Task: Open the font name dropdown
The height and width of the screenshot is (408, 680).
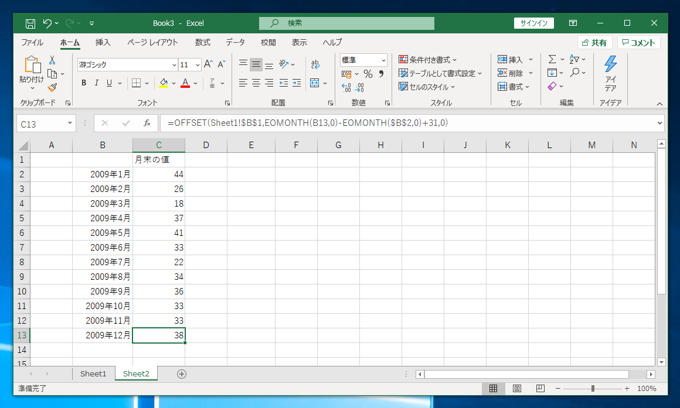Action: [174, 65]
